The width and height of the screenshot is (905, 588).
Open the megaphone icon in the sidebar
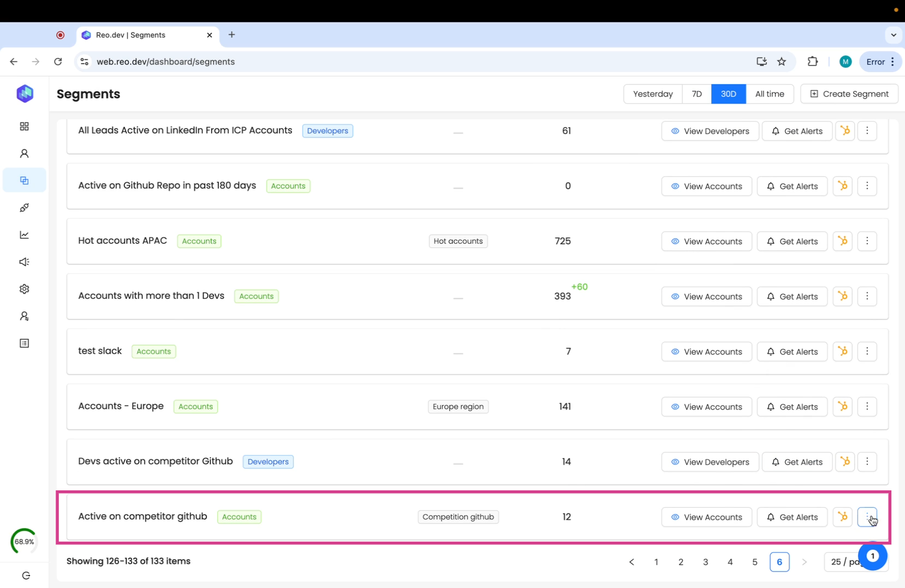tap(24, 262)
